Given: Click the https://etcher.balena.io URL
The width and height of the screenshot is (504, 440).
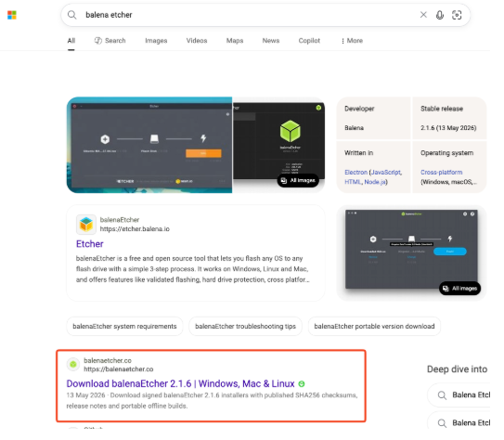Looking at the screenshot, I should coord(135,229).
